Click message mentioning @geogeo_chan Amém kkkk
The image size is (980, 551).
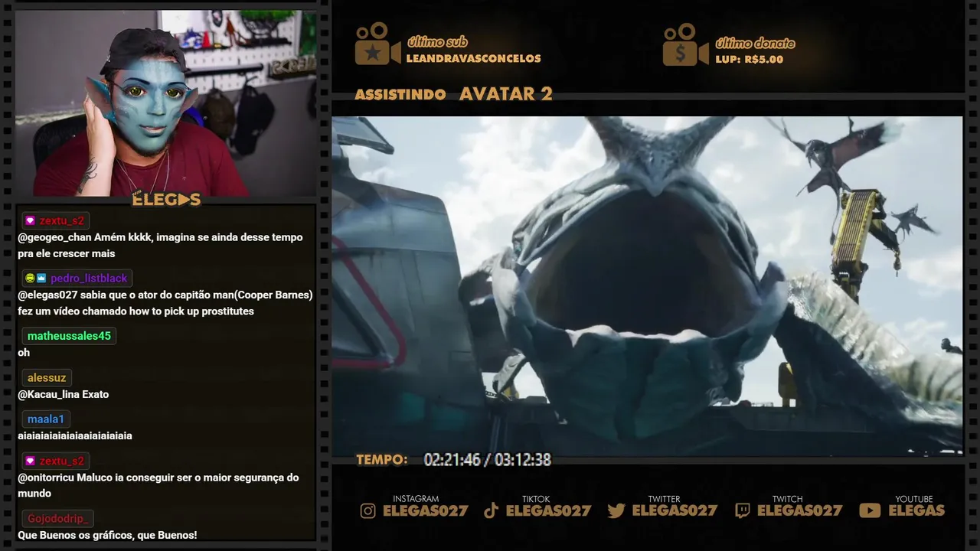pyautogui.click(x=160, y=245)
